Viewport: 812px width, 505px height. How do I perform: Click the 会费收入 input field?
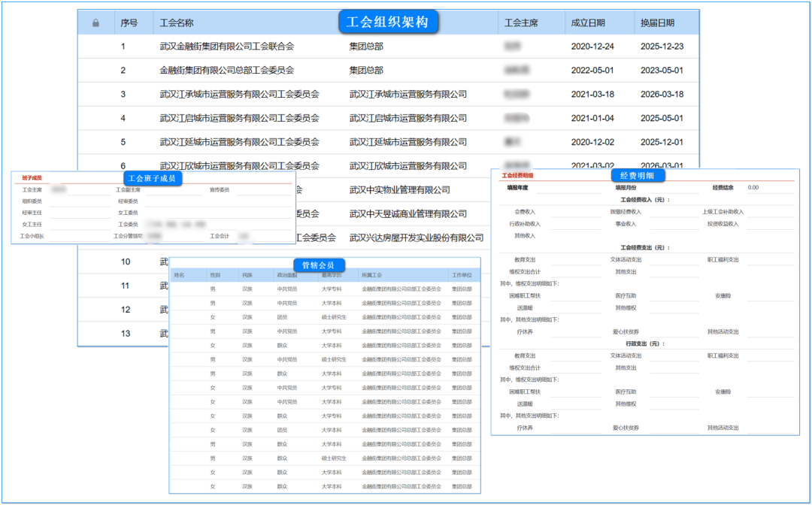(576, 212)
